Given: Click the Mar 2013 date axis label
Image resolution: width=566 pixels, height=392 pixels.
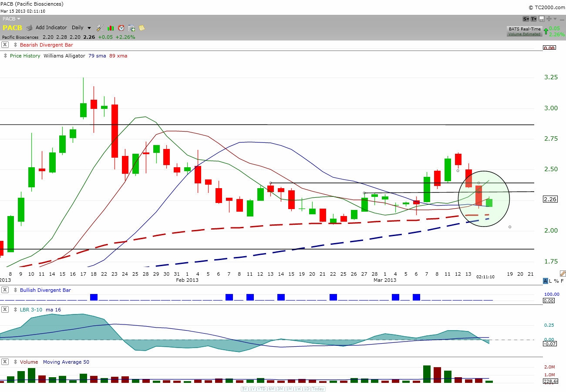Looking at the screenshot, I should tap(385, 280).
